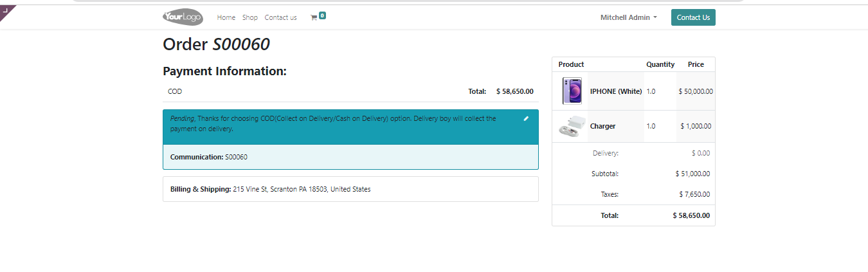Image resolution: width=868 pixels, height=272 pixels.
Task: Click the Billing & Shipping address box
Action: (350, 189)
